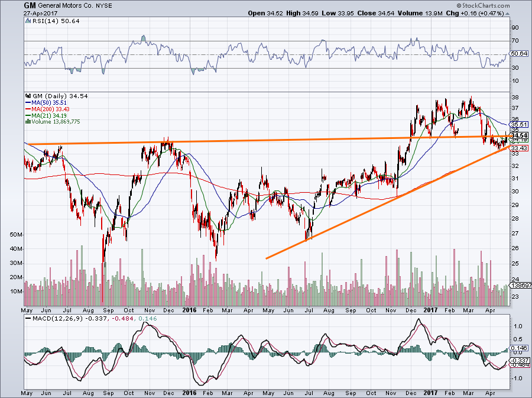Image resolution: width=532 pixels, height=398 pixels.
Task: Click the -1.0 label on MACD axis
Action: 516,378
